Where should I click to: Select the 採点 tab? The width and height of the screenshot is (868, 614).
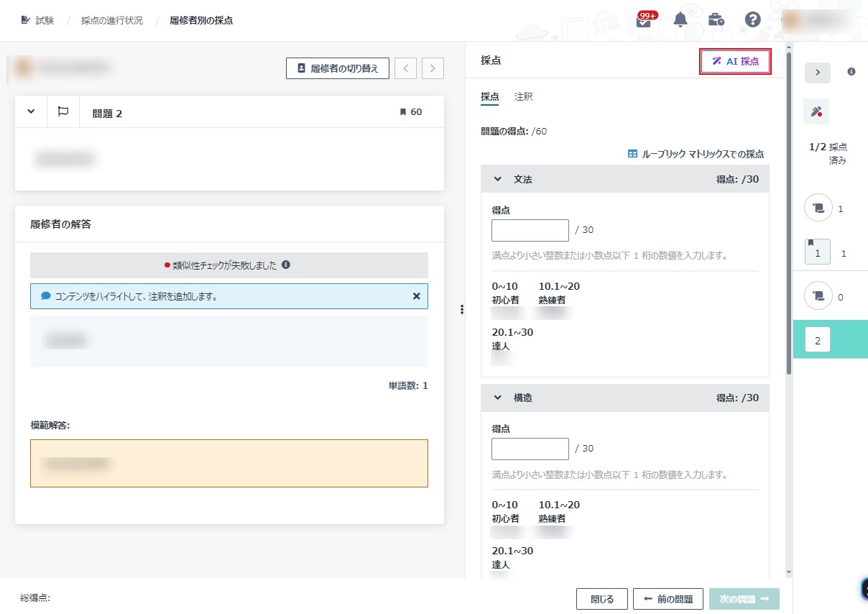click(489, 96)
